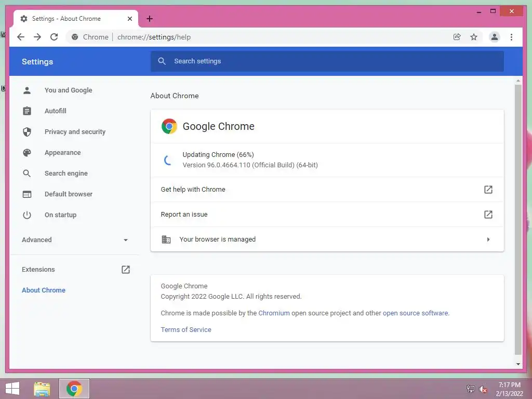Screen dimensions: 532x399
Task: Reload the current page
Action: (x=54, y=37)
